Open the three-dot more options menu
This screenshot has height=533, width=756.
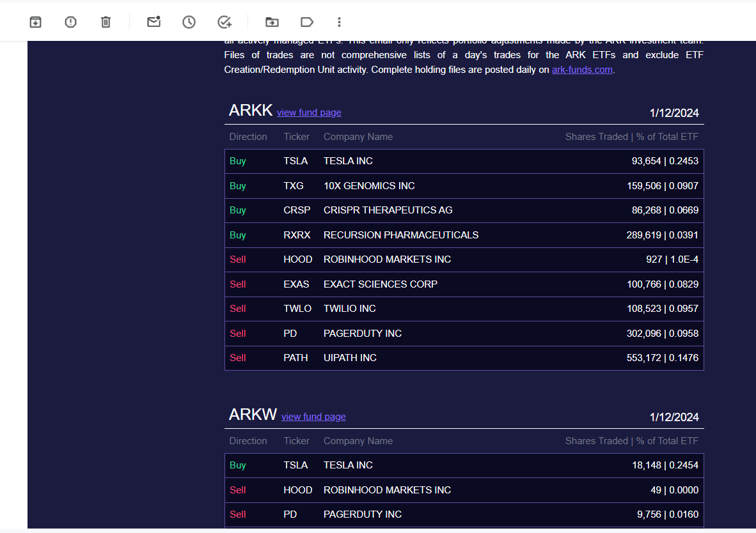pos(339,22)
